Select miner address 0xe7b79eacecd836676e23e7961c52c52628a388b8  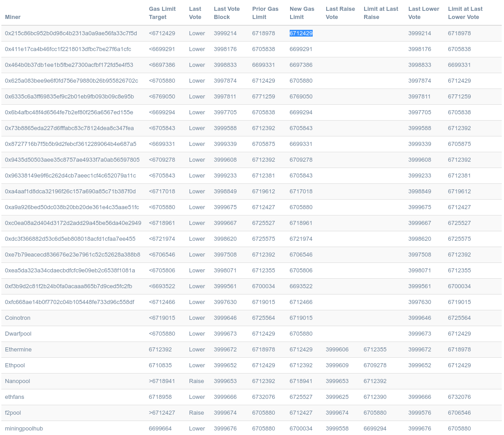(x=72, y=254)
